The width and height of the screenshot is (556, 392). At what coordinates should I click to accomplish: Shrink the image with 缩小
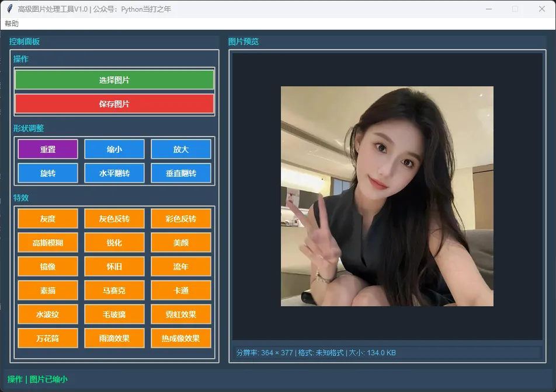tap(114, 149)
